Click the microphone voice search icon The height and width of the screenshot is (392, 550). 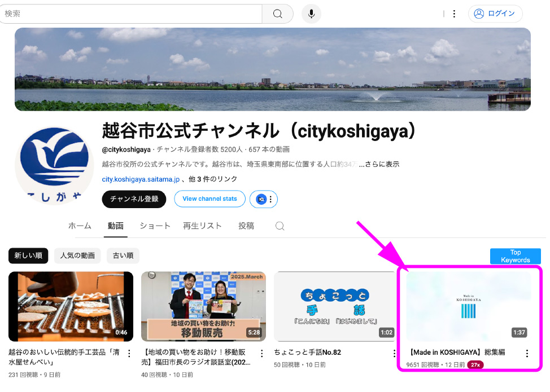(311, 14)
